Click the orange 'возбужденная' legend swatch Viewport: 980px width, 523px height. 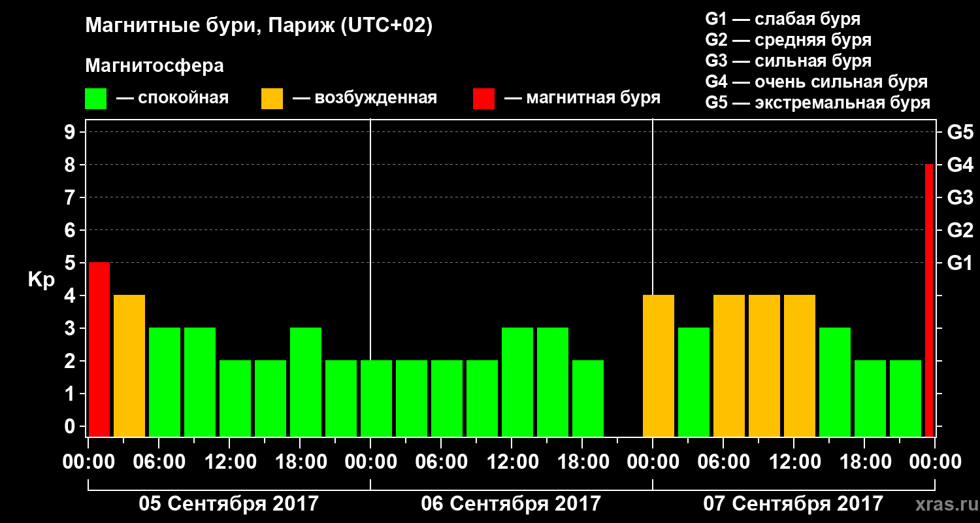272,99
